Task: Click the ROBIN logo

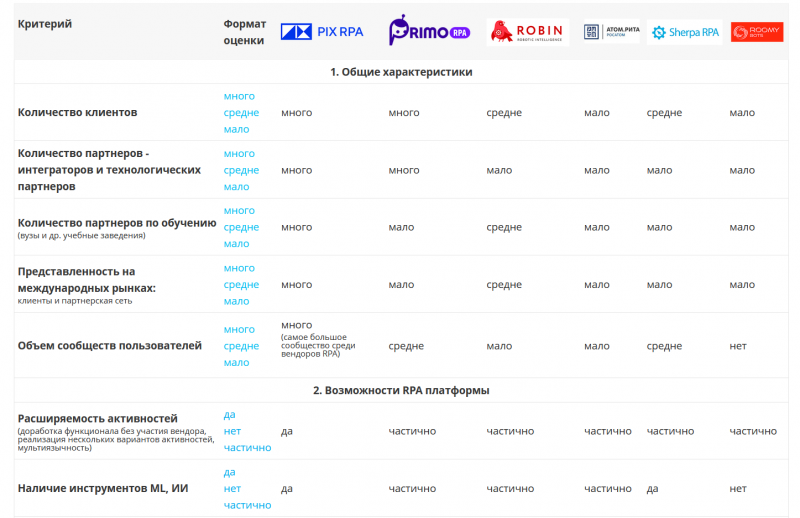Action: coord(528,32)
